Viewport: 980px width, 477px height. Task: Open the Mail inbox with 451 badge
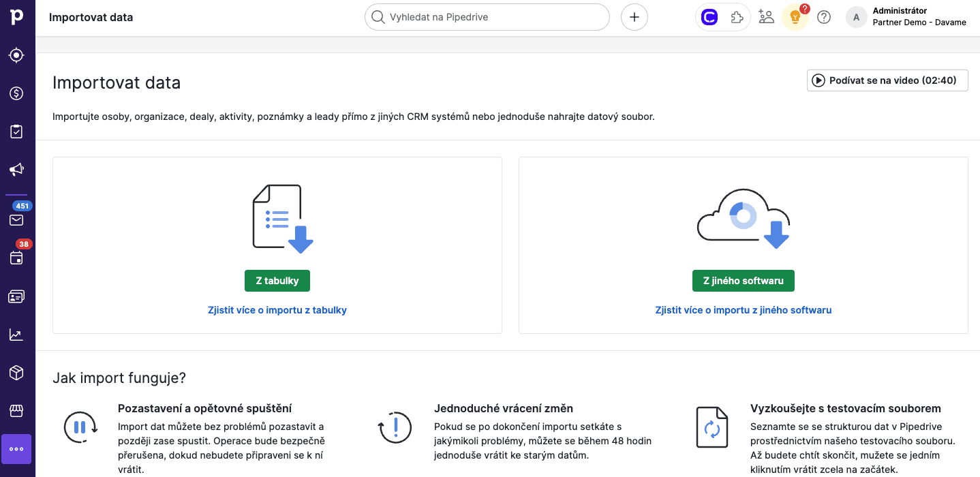click(17, 219)
